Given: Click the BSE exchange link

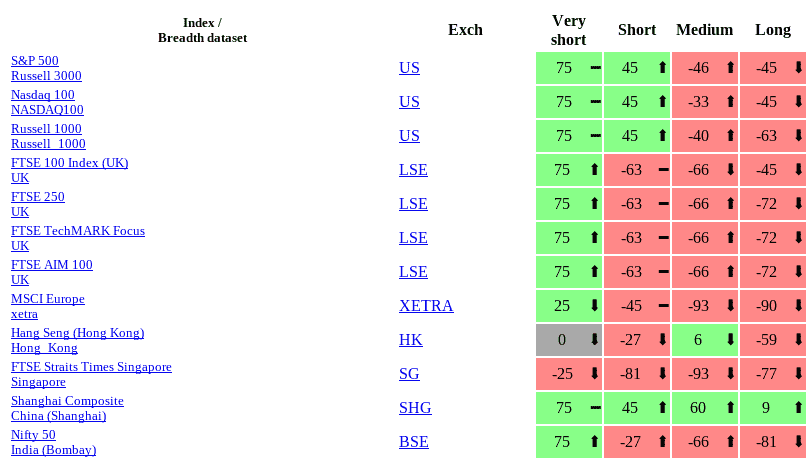Looking at the screenshot, I should (413, 442).
